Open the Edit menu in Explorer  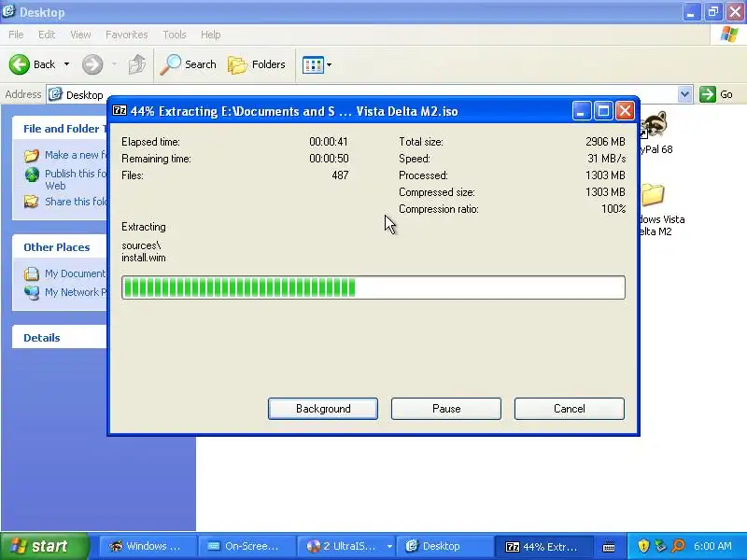tap(47, 35)
